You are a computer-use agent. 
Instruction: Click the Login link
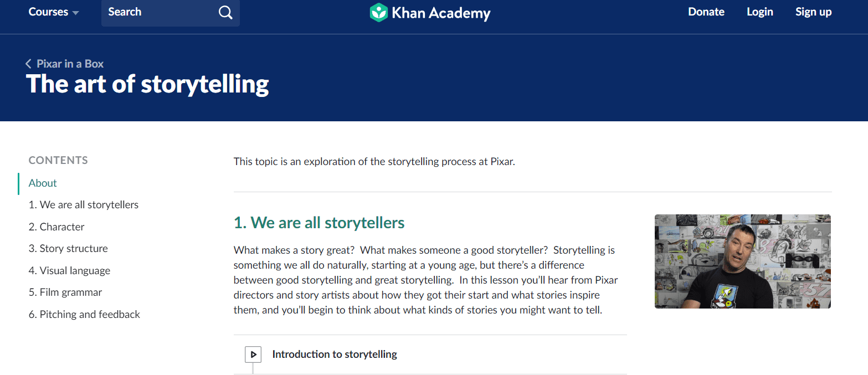[760, 12]
